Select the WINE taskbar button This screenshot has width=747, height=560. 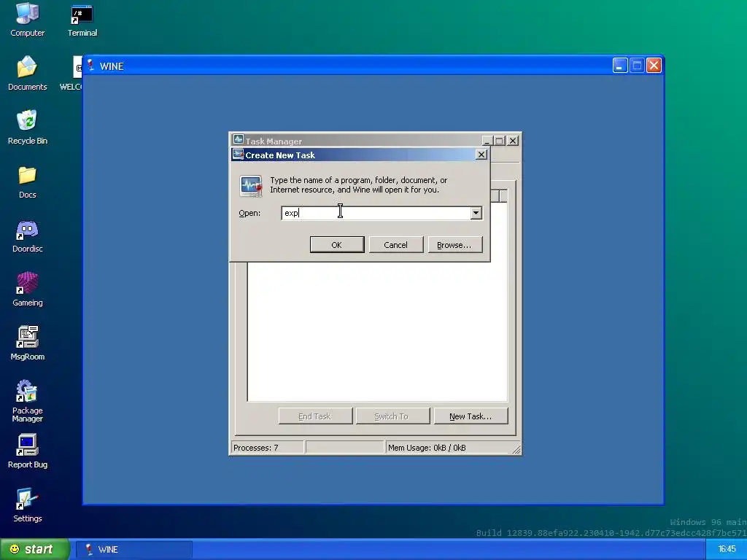click(134, 549)
